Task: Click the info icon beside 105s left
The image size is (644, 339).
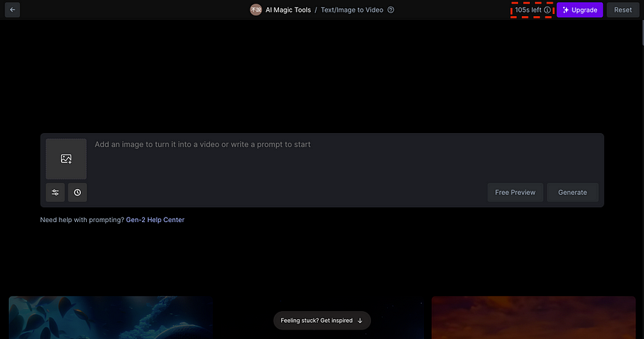Action: coord(548,10)
